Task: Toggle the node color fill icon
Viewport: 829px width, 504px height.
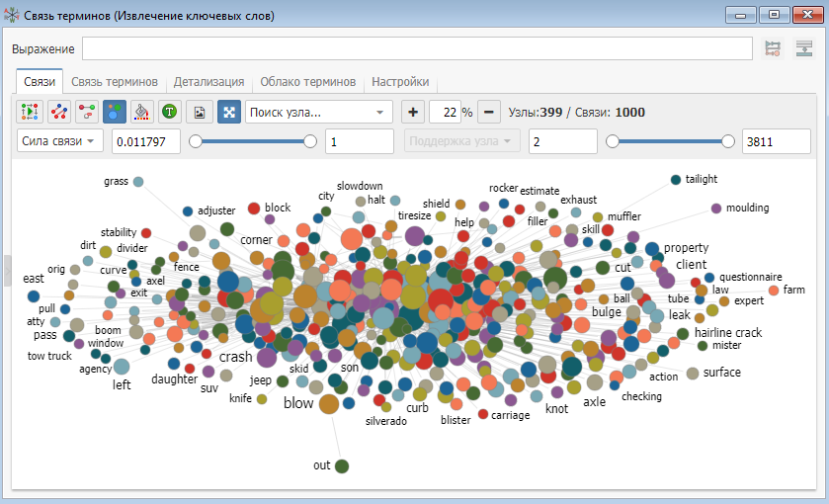Action: [141, 113]
